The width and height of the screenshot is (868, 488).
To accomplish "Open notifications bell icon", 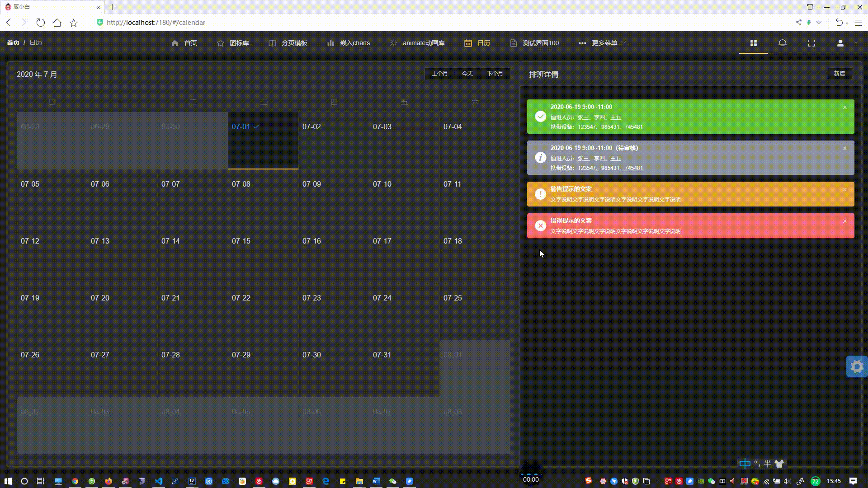I will click(x=783, y=43).
